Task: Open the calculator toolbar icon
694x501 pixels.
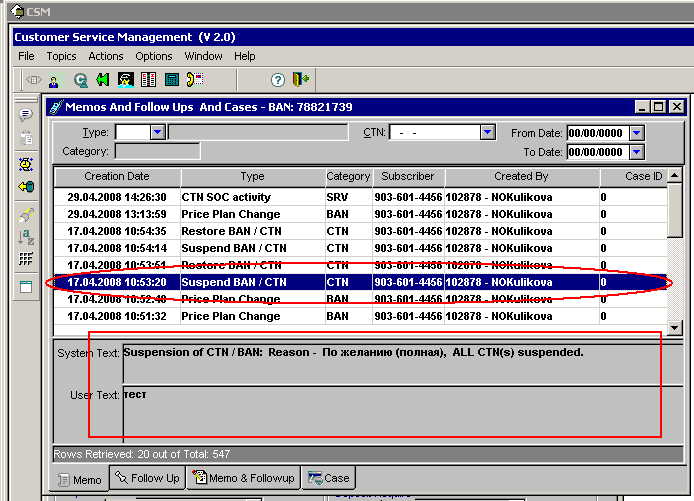Action: point(172,80)
